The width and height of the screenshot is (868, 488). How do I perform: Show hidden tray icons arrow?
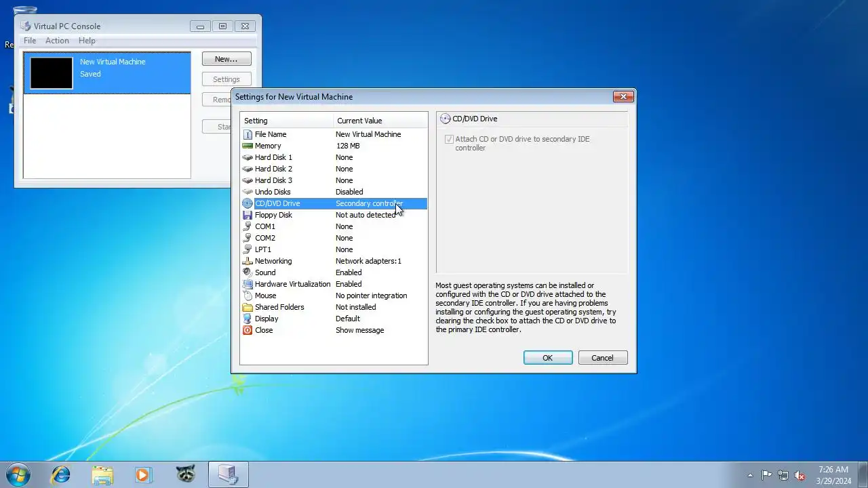[x=750, y=475]
